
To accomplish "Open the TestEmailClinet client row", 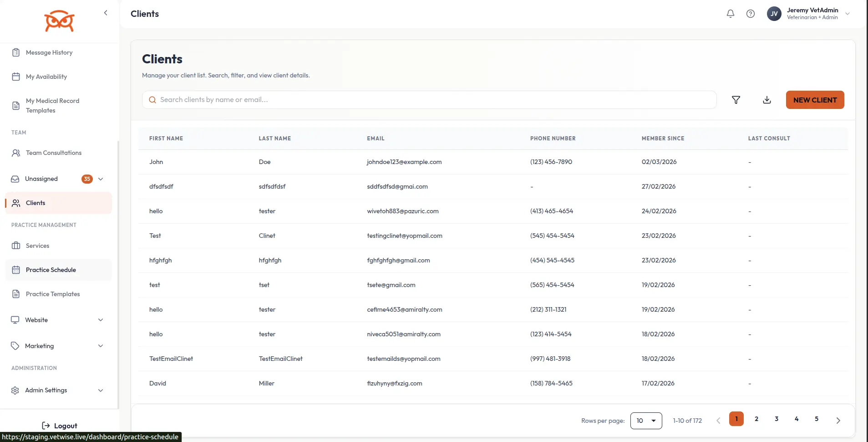I will click(x=493, y=359).
